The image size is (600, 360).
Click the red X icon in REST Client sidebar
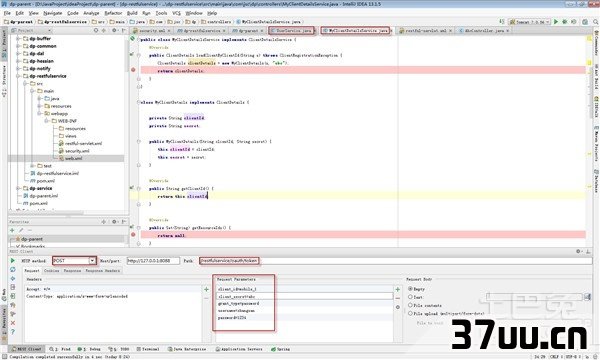[x=13, y=323]
